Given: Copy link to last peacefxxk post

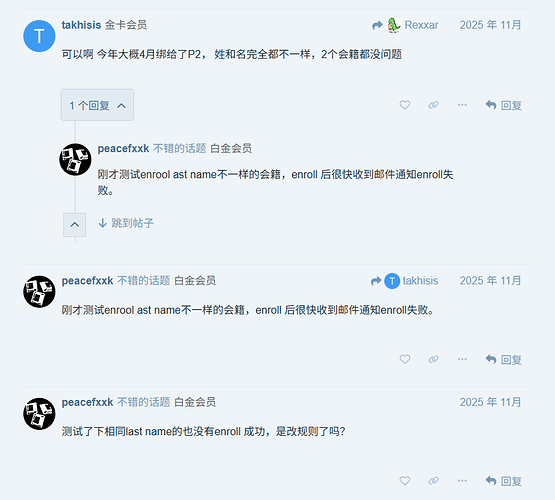Looking at the screenshot, I should [x=433, y=481].
